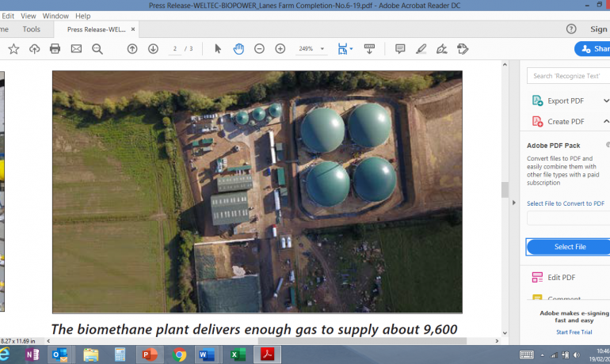610x364 pixels.
Task: Expand the Create PDF panel chevron
Action: (x=606, y=121)
